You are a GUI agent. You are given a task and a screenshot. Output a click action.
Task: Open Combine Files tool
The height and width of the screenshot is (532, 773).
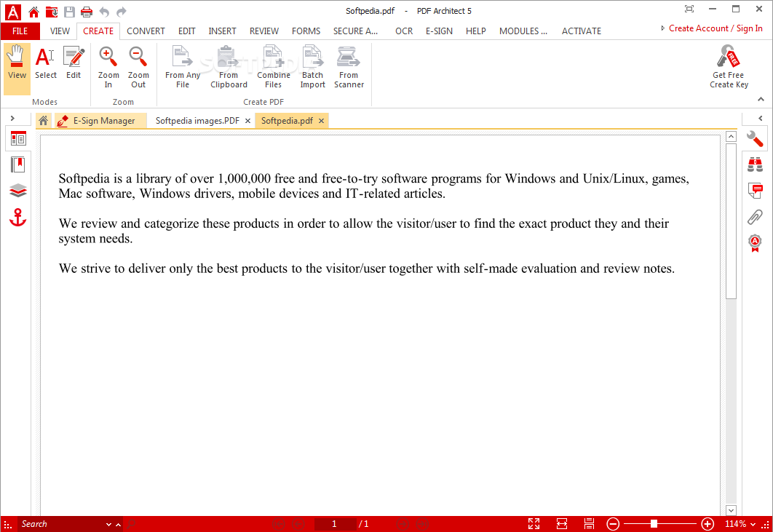(x=273, y=68)
